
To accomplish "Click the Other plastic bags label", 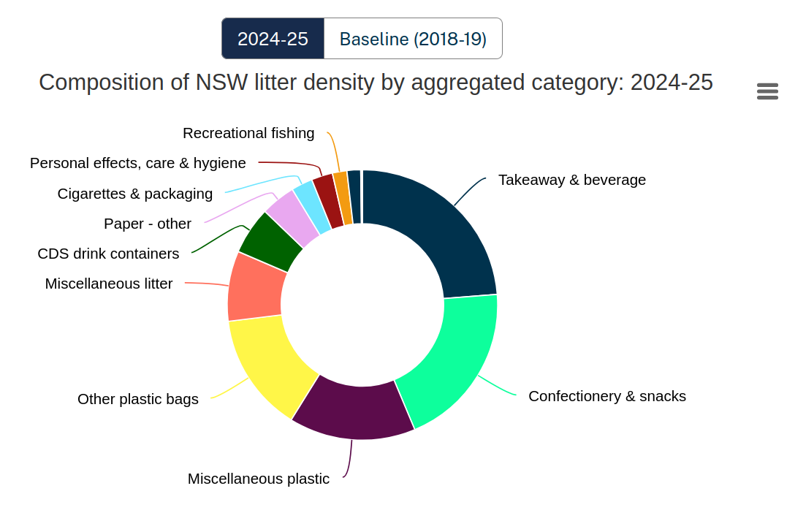I will 138,399.
